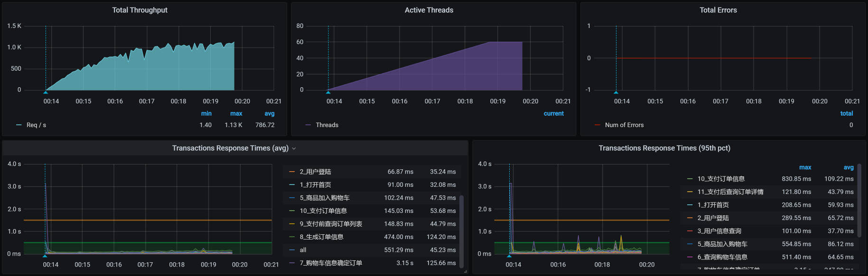Open the Threads series color picker icon
This screenshot has height=276, width=868.
point(308,125)
